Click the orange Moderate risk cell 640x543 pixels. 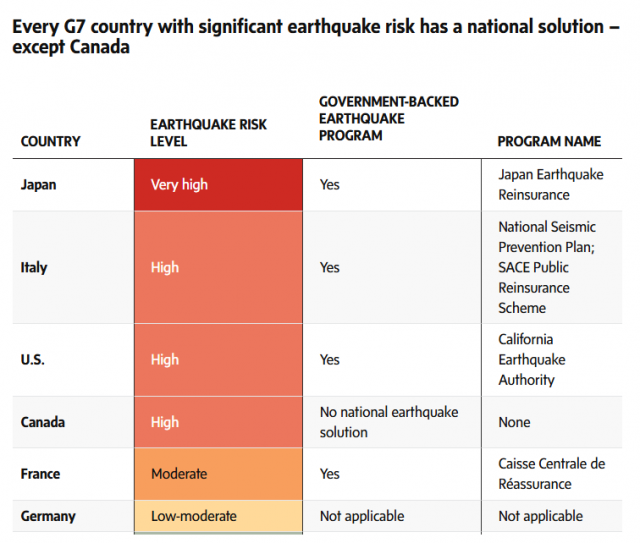(218, 473)
